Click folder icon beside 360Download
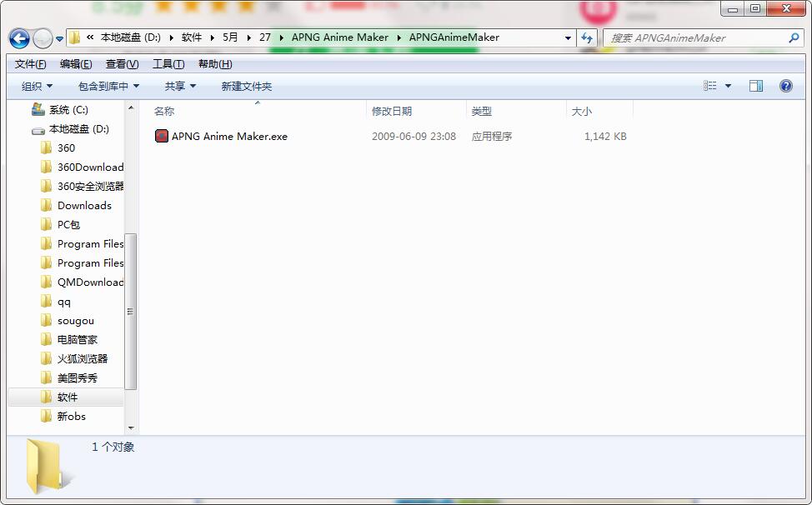Image resolution: width=812 pixels, height=505 pixels. tap(46, 167)
